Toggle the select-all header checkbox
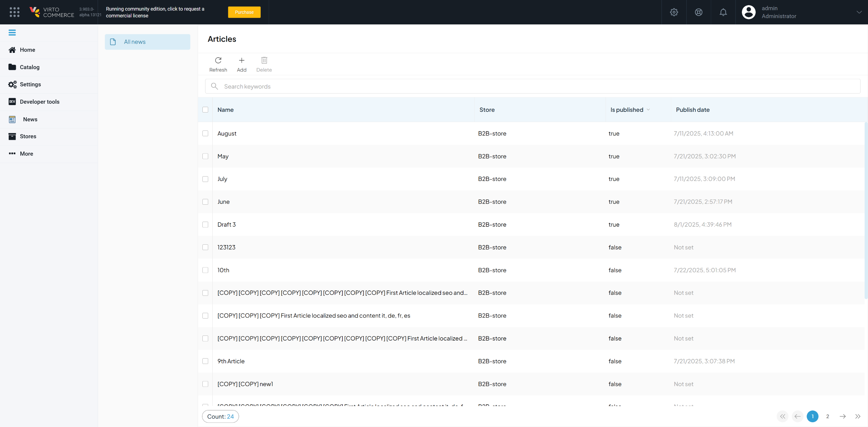 [205, 110]
